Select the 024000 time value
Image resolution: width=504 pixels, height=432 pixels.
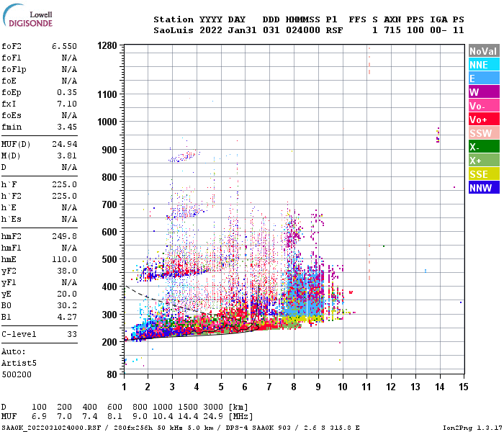click(x=303, y=30)
